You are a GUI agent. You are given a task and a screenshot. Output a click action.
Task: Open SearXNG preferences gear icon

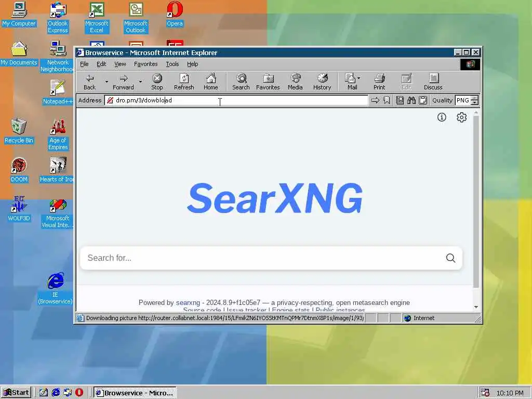461,117
